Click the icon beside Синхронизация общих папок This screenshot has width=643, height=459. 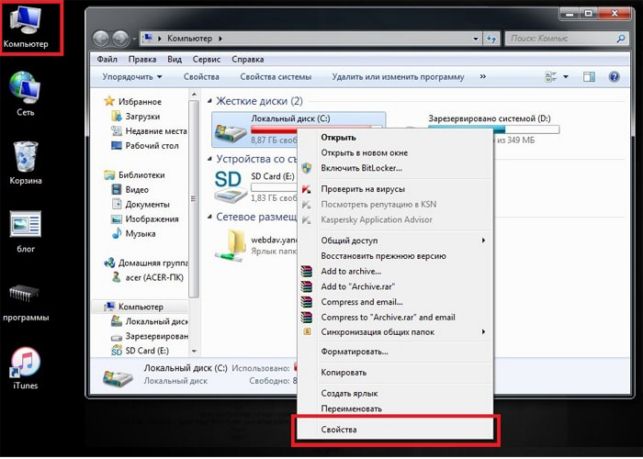pyautogui.click(x=307, y=332)
